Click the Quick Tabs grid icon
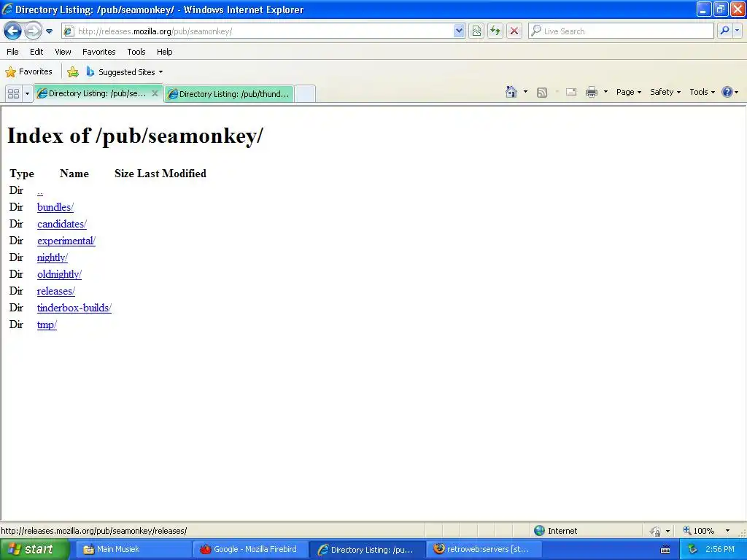The width and height of the screenshot is (747, 560). (13, 94)
